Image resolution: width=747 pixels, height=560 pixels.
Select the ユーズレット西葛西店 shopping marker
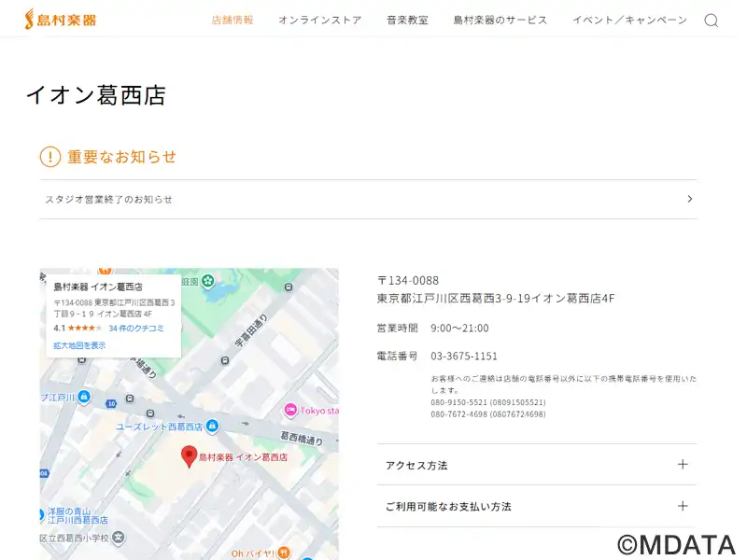pos(212,427)
